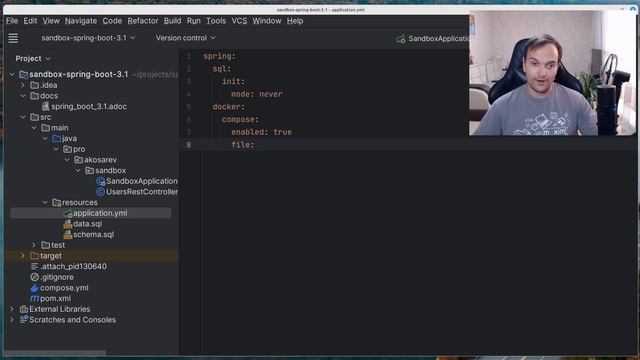640x360 pixels.
Task: Collapse the src folder arrow
Action: pos(23,117)
